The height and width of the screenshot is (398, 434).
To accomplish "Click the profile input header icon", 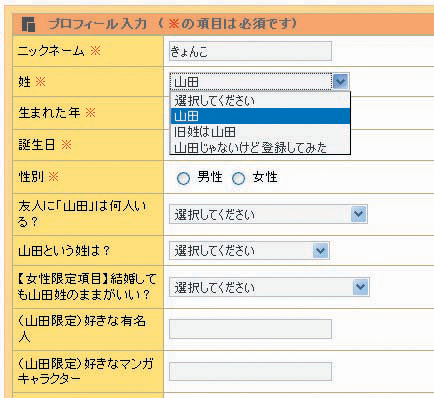I will pos(28,24).
